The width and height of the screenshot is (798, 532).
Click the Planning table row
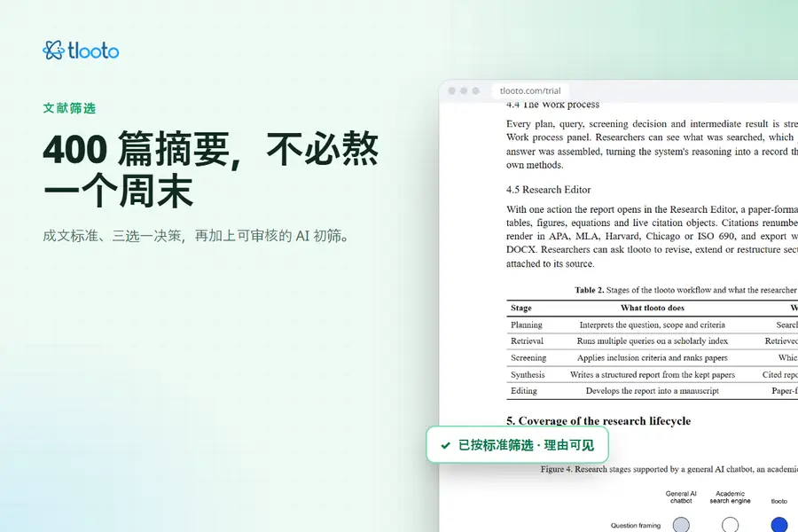click(x=652, y=325)
